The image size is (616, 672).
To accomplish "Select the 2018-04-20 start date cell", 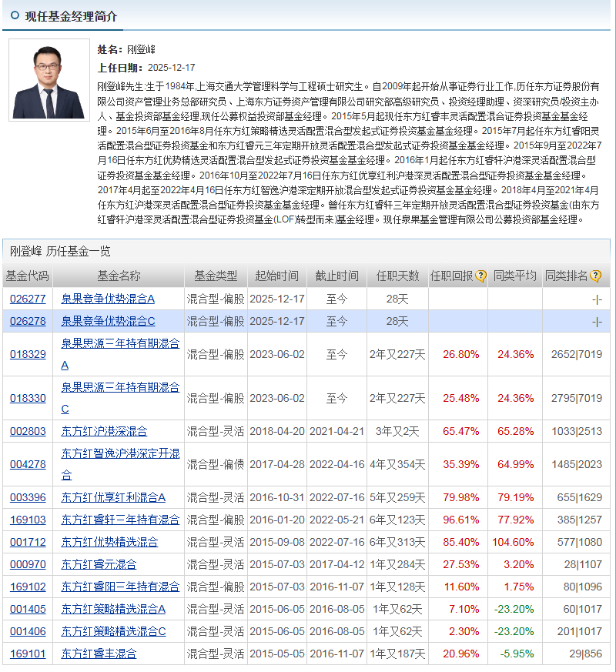I will [x=277, y=431].
